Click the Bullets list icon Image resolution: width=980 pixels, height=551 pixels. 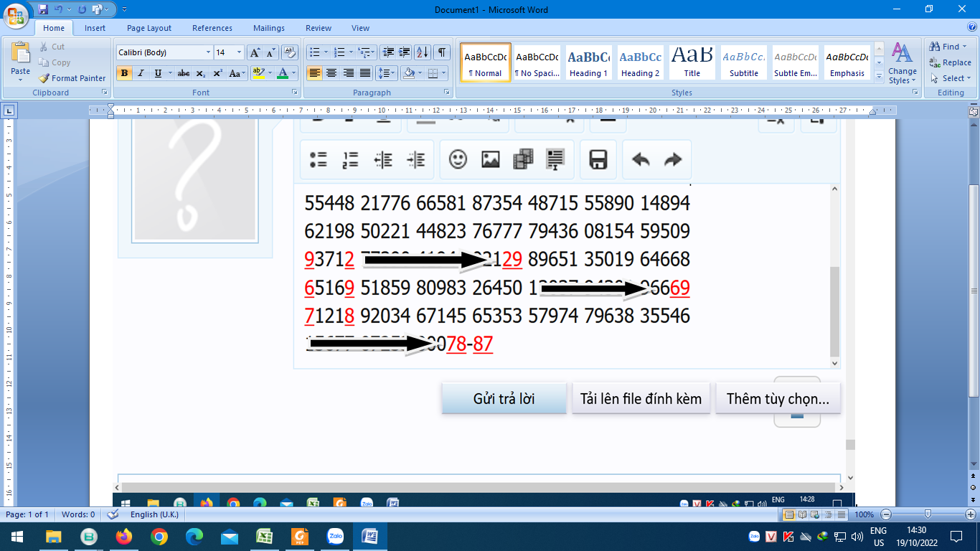[314, 52]
